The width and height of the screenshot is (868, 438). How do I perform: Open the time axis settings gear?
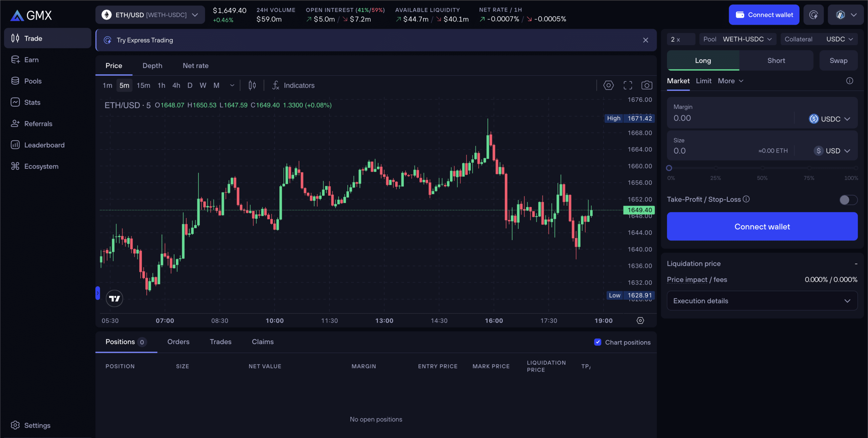[640, 320]
